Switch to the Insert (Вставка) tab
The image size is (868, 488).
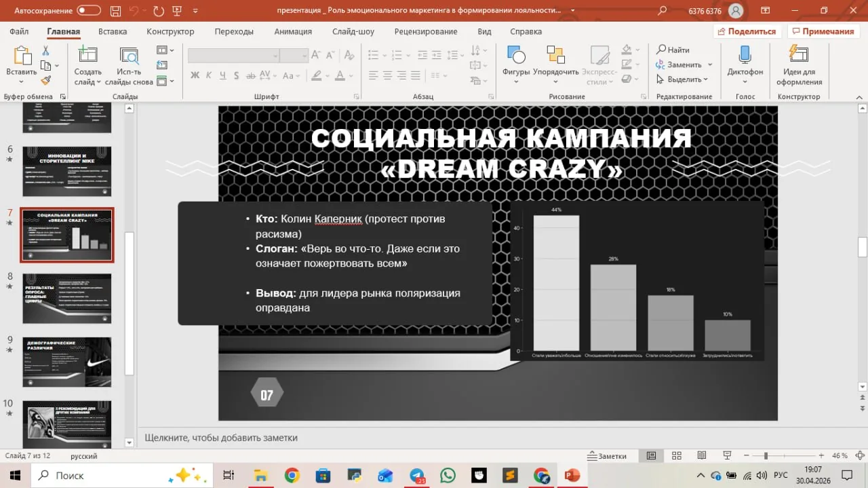pyautogui.click(x=113, y=31)
